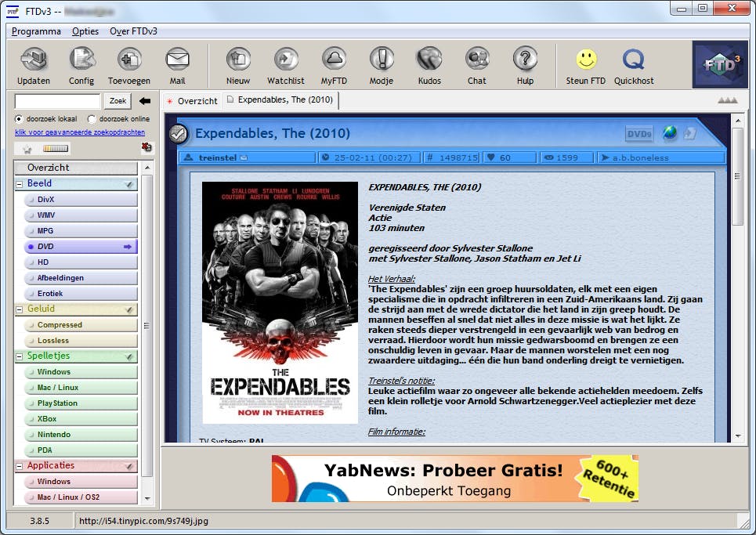Screen dimensions: 756x535
Task: Open the Over FTDv3 menu
Action: coord(133,31)
